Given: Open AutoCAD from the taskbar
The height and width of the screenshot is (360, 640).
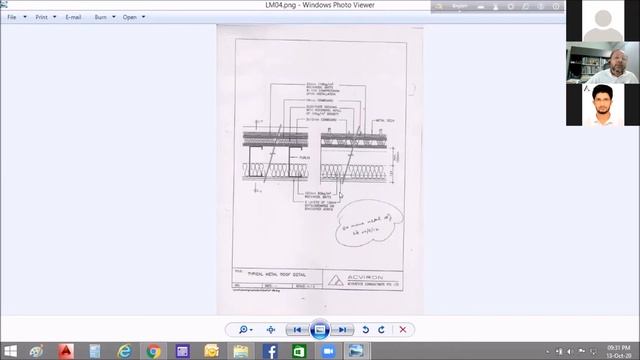Looking at the screenshot, I should point(66,351).
